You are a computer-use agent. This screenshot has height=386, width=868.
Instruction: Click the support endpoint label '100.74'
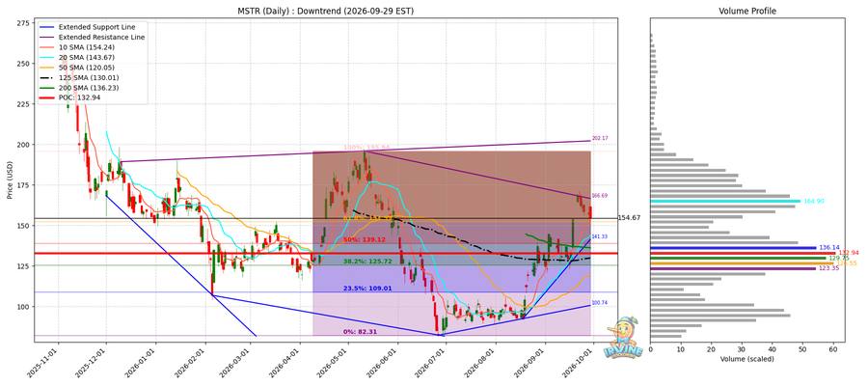[600, 303]
